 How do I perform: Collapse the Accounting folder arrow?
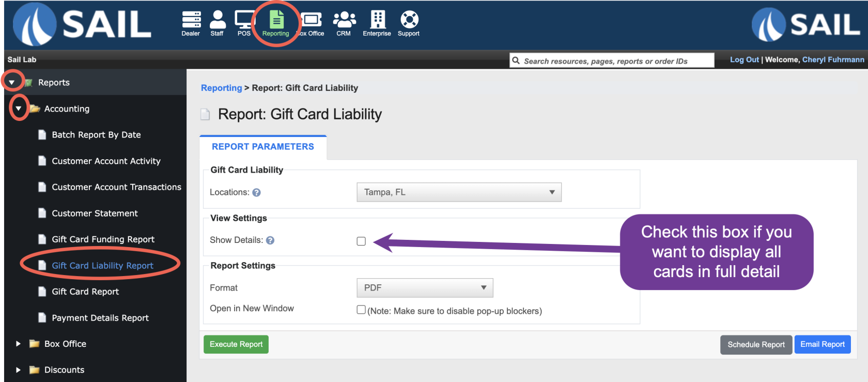(x=19, y=109)
